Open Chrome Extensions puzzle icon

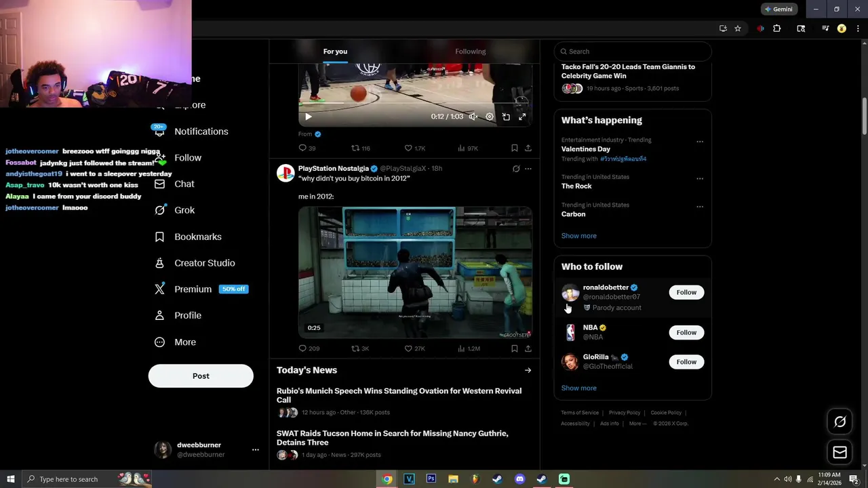pos(777,28)
